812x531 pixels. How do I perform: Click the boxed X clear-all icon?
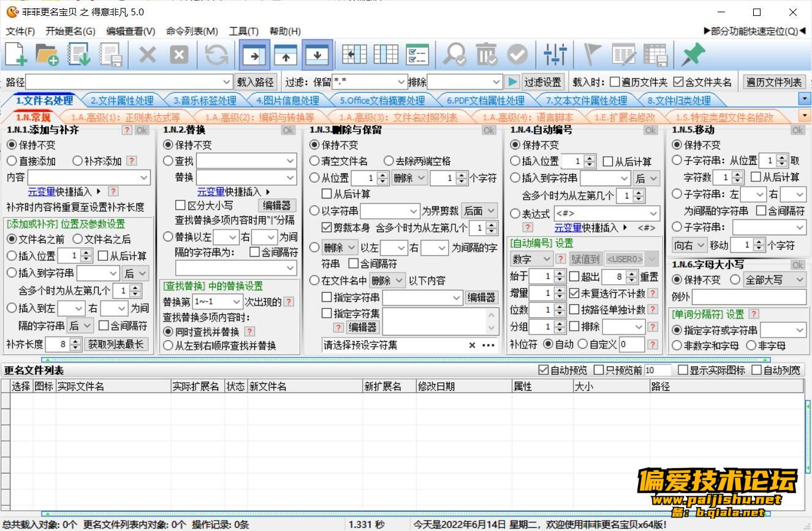pyautogui.click(x=178, y=55)
